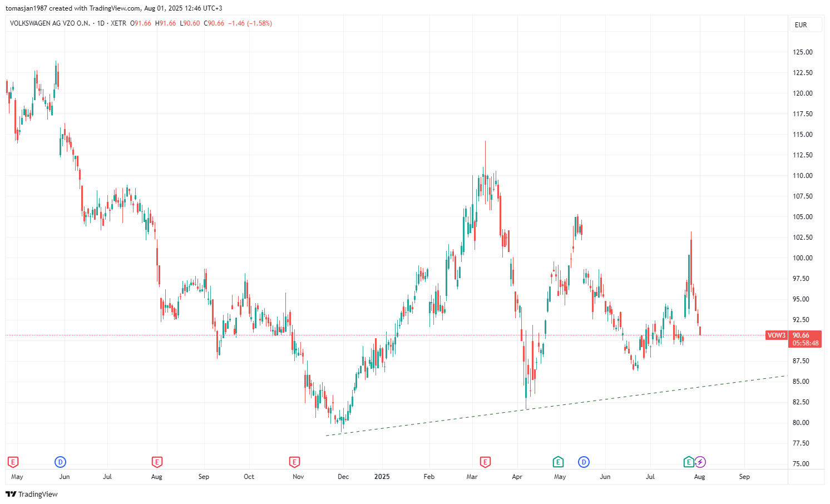This screenshot has width=830, height=504.
Task: Click green earnings marker above second May label
Action: [x=558, y=462]
